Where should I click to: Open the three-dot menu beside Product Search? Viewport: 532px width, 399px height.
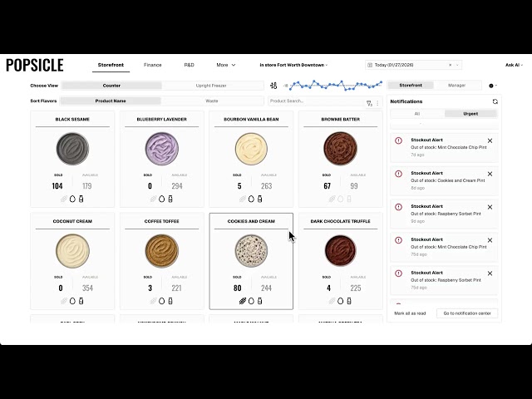[x=377, y=103]
